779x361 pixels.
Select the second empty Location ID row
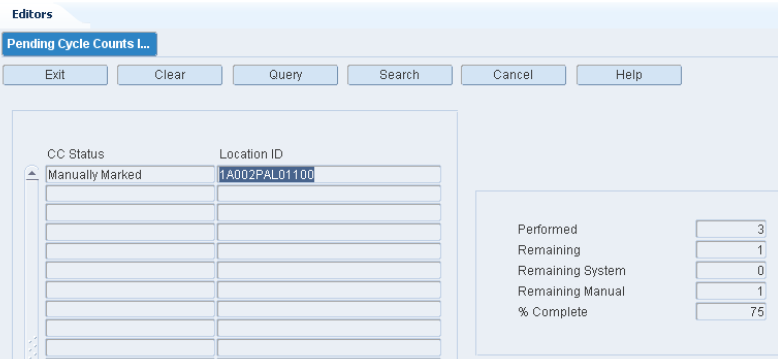click(x=329, y=213)
